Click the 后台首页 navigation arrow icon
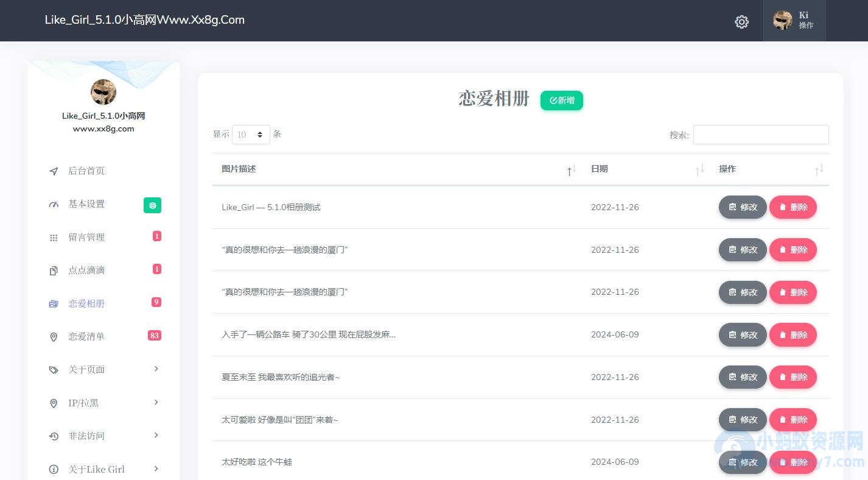This screenshot has width=868, height=480. pyautogui.click(x=54, y=171)
